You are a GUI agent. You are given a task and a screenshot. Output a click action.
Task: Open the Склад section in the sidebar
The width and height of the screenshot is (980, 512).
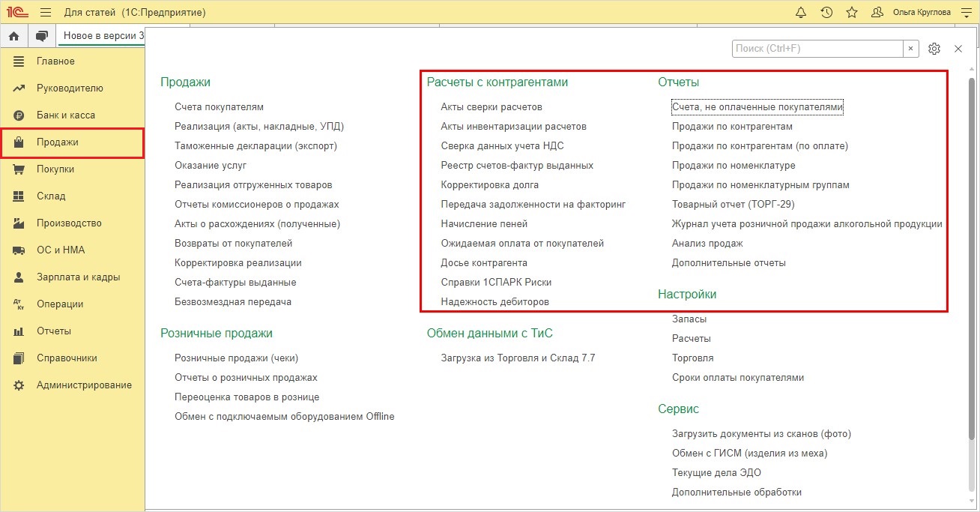73,196
